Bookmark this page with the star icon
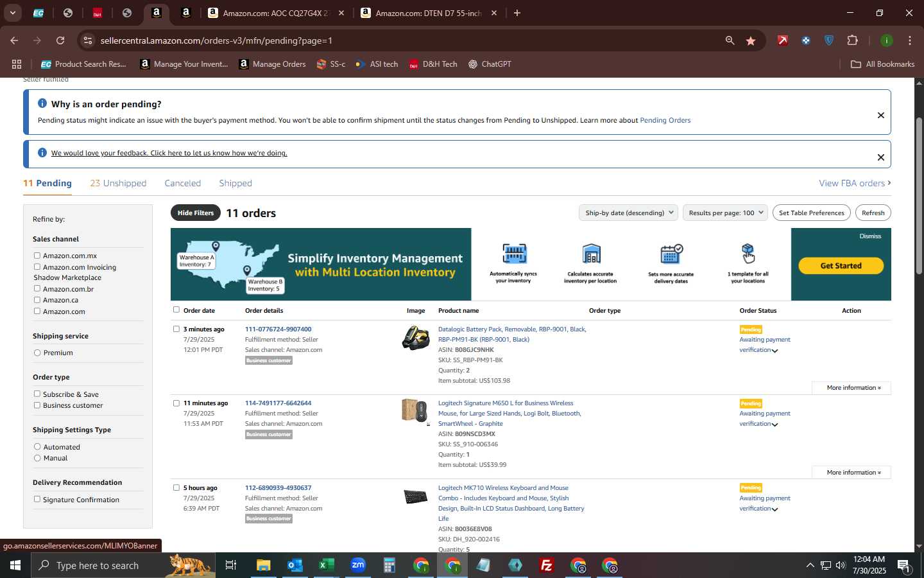The image size is (924, 578). click(x=751, y=40)
